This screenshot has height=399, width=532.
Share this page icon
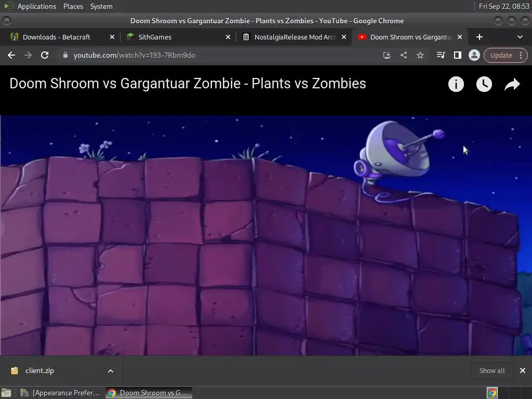point(403,55)
